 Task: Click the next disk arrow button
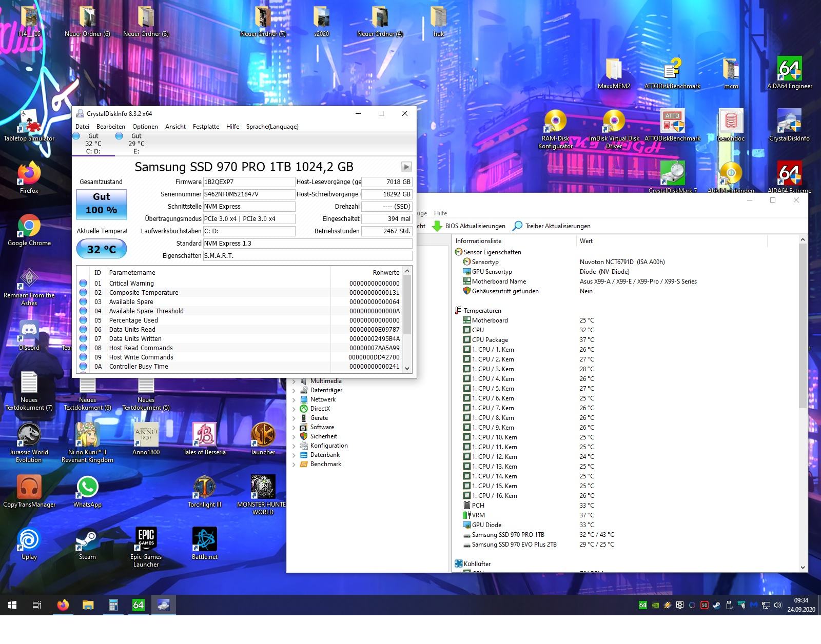pyautogui.click(x=406, y=167)
